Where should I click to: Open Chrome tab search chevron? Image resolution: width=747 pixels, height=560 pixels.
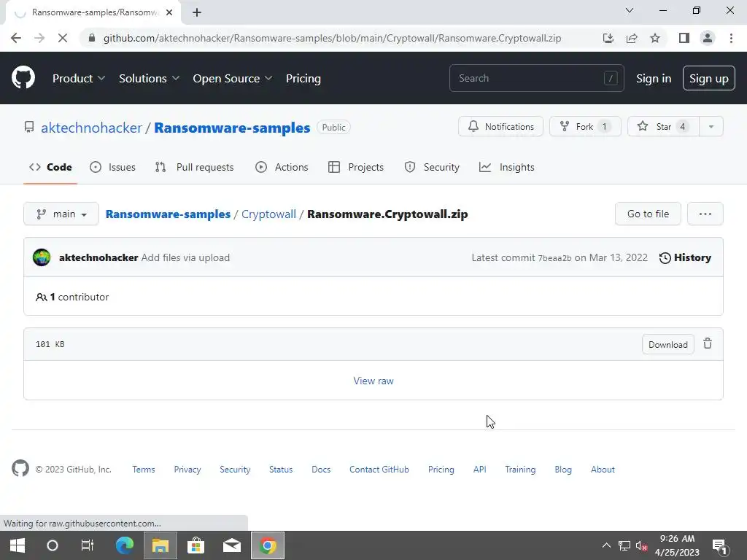[630, 10]
